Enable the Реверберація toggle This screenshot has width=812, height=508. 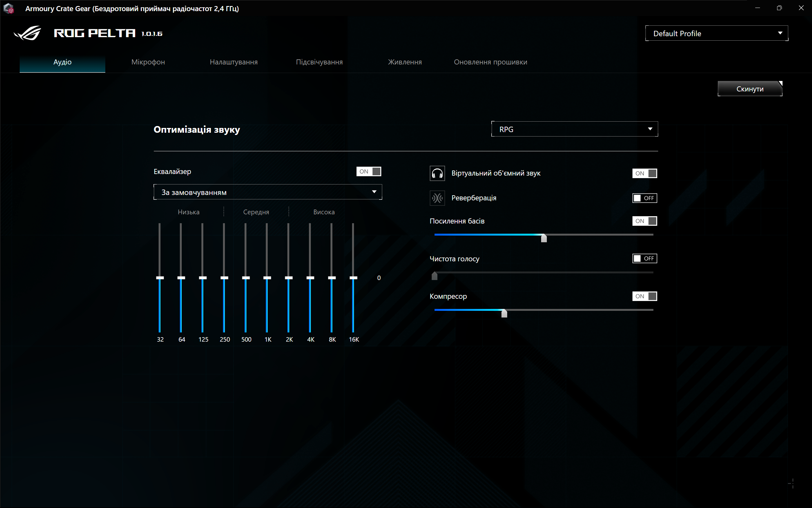tap(645, 198)
